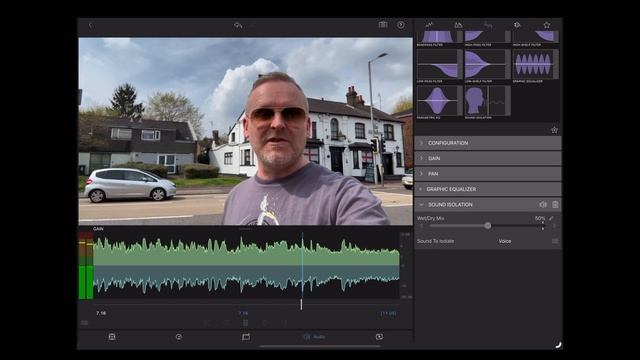Add the High-Shelf Filter effect
This screenshot has height=360, width=640.
[x=536, y=37]
